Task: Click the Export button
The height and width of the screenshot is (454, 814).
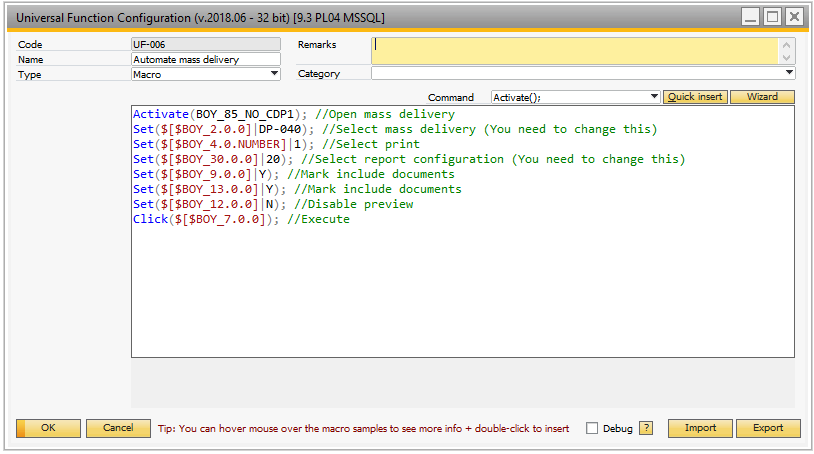Action: [768, 428]
